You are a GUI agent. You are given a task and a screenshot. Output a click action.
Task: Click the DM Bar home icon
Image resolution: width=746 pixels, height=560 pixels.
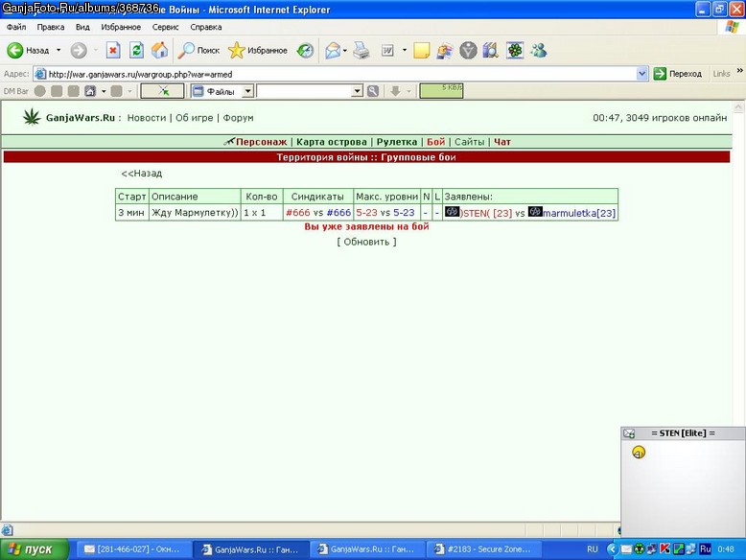click(x=90, y=91)
